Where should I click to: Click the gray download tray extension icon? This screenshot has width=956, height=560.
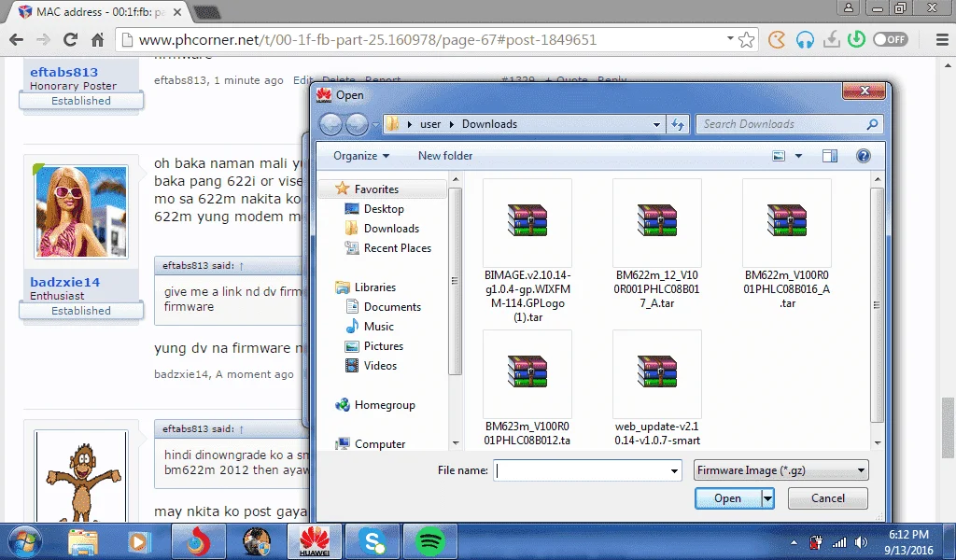click(x=832, y=39)
